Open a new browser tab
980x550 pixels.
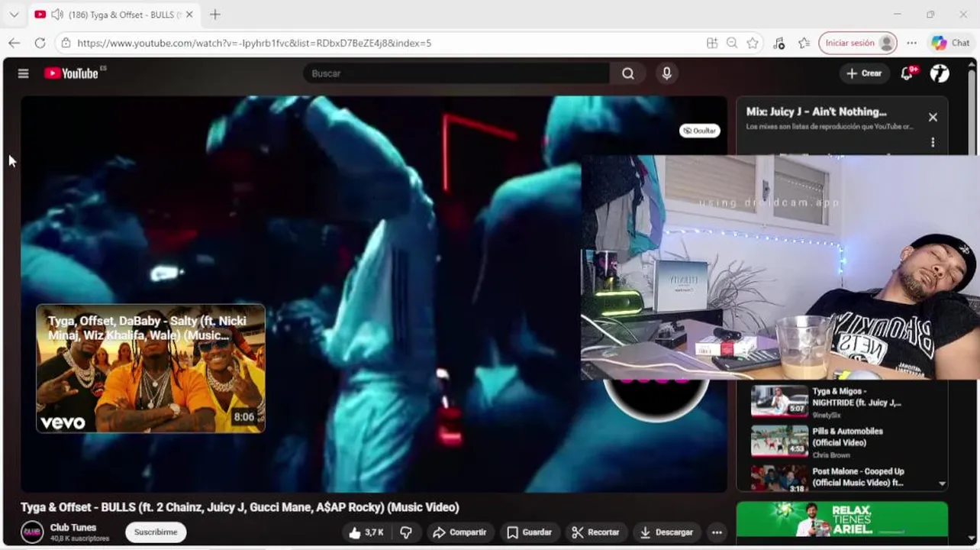215,15
